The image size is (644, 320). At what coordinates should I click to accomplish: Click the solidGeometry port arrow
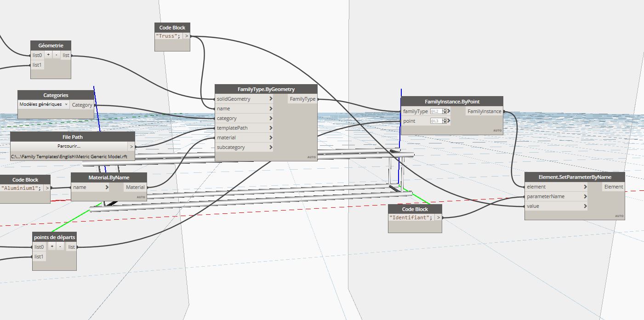[271, 99]
